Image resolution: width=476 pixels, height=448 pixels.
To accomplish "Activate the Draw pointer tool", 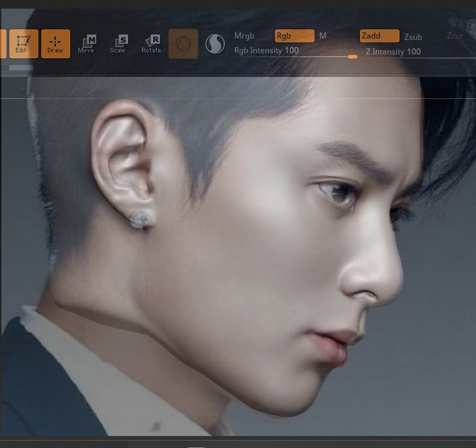I will click(56, 44).
